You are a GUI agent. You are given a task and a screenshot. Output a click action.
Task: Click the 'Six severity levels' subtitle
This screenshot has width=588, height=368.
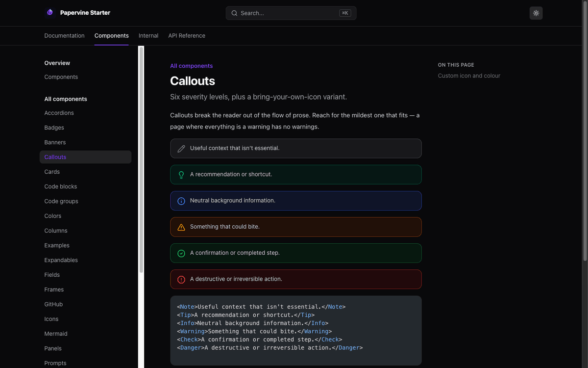[x=258, y=97]
